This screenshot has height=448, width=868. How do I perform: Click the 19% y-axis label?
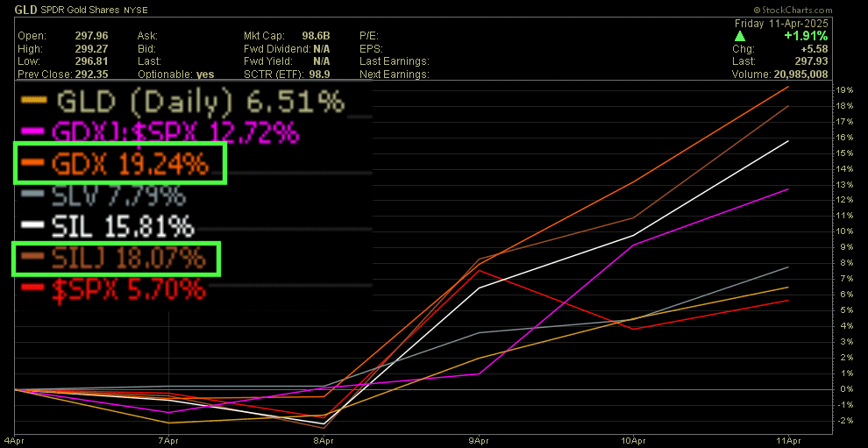tap(843, 89)
